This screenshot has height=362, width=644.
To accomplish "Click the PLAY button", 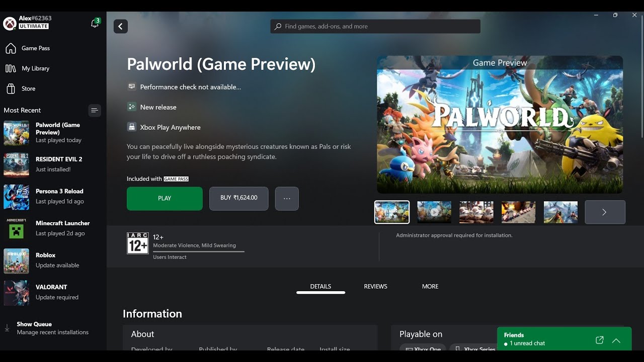I will (x=165, y=199).
